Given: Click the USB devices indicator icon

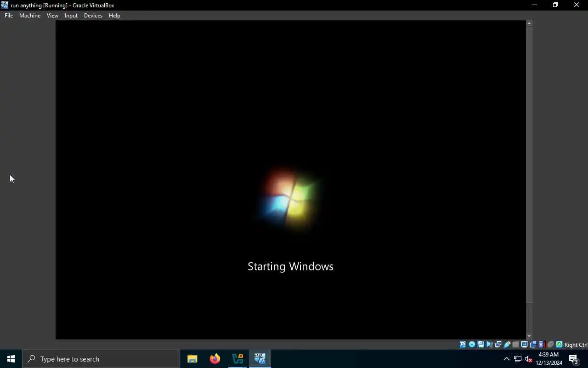Looking at the screenshot, I should click(x=507, y=345).
